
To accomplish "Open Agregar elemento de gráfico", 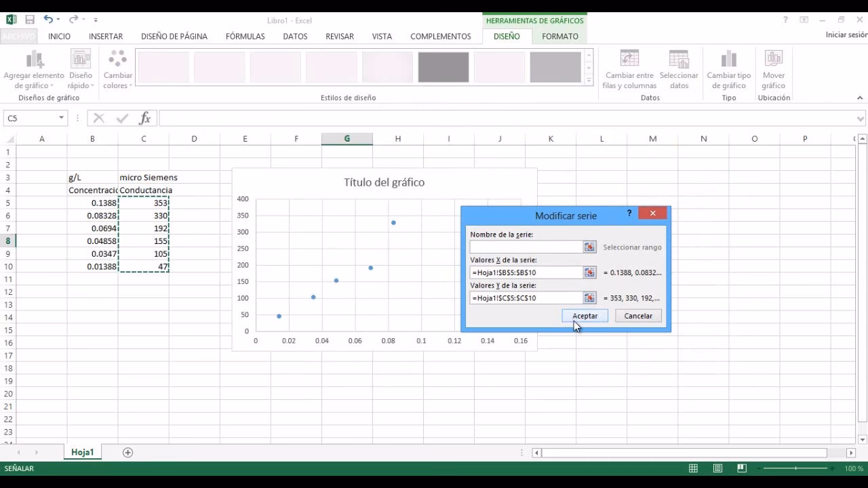I will click(34, 70).
